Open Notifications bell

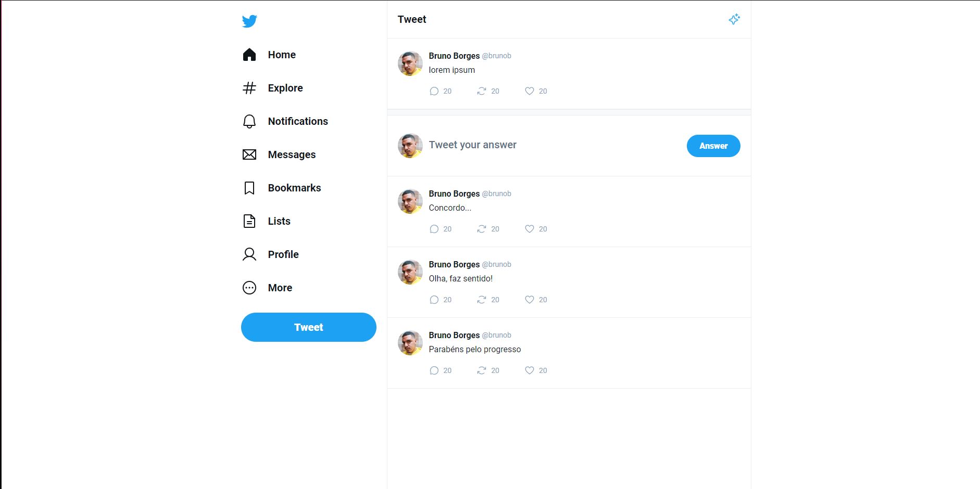(298, 121)
